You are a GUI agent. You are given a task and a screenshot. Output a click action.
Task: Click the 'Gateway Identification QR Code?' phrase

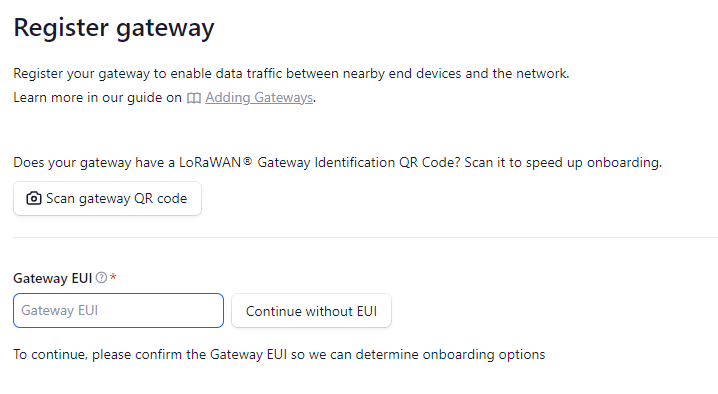(x=359, y=163)
